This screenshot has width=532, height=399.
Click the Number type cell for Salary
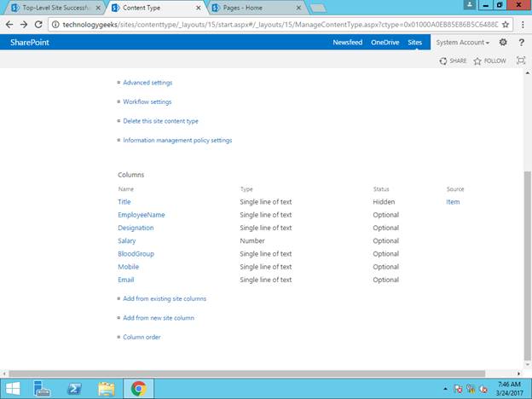pos(252,241)
